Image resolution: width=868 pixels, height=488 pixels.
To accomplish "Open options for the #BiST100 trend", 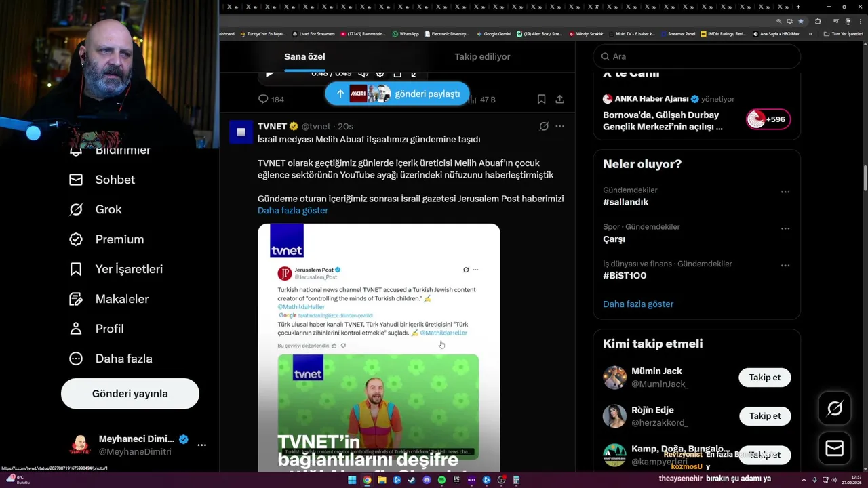I will tap(785, 266).
